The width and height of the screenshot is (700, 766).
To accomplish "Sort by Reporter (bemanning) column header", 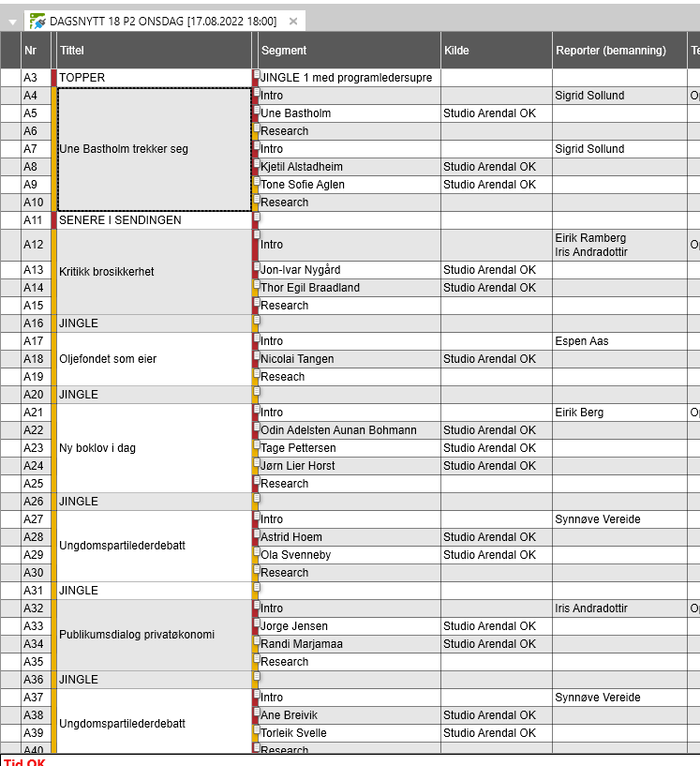I will (x=620, y=51).
